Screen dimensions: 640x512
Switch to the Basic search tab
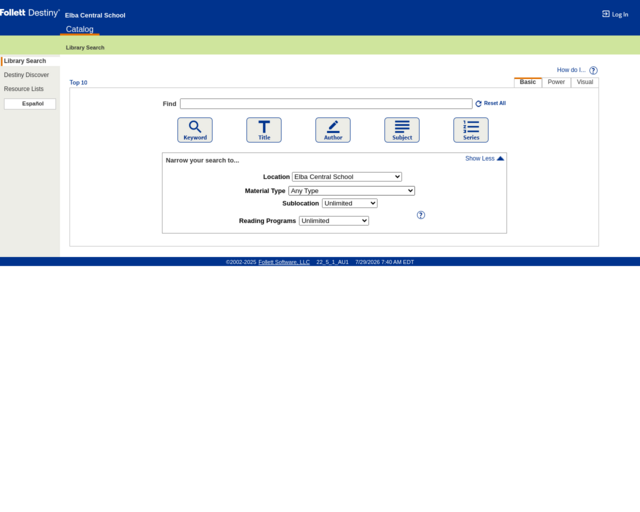pyautogui.click(x=528, y=82)
